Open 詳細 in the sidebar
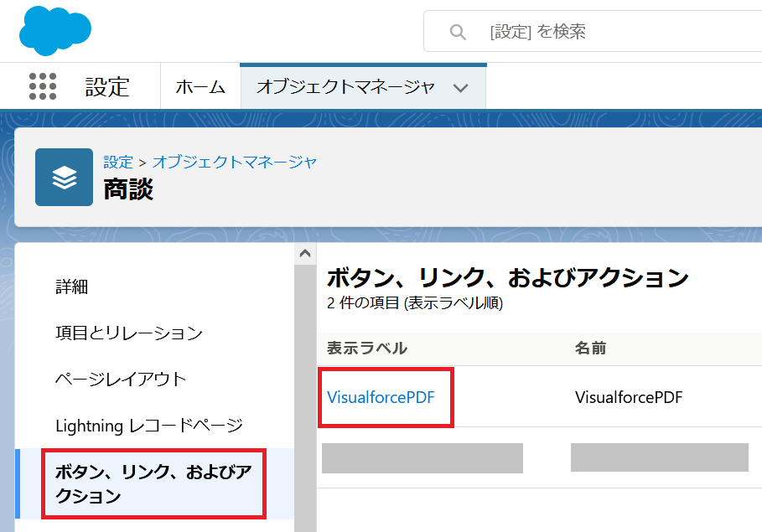Image resolution: width=762 pixels, height=532 pixels. (x=71, y=287)
